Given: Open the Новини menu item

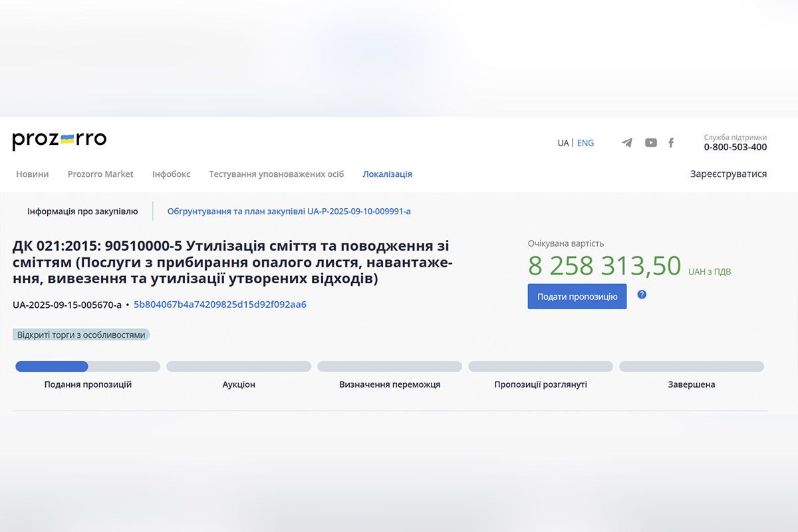Looking at the screenshot, I should 32,174.
